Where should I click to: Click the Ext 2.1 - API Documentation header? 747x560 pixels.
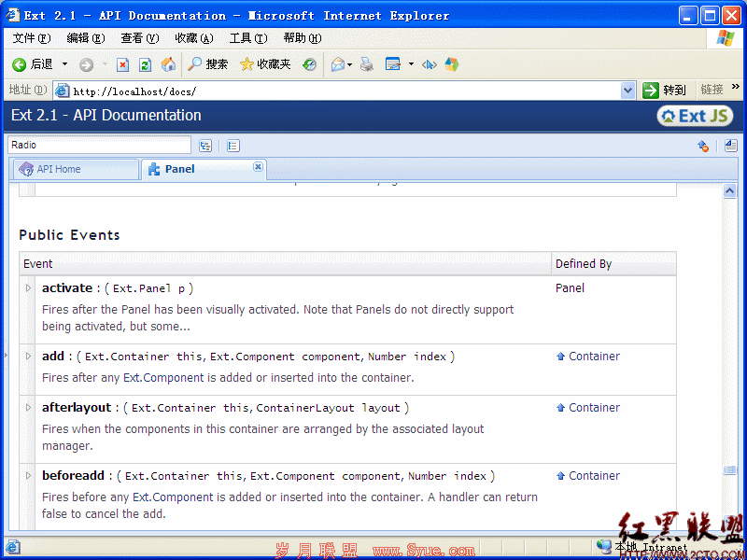click(x=106, y=115)
